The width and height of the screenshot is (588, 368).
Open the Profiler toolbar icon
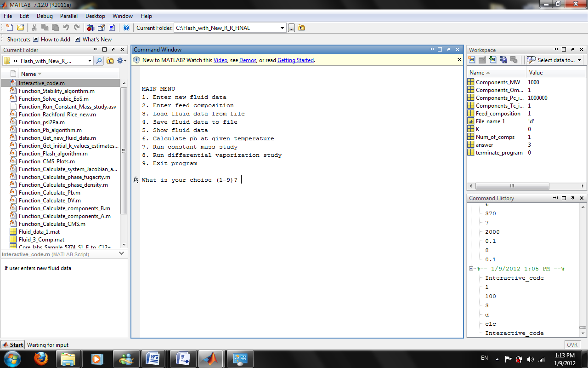(x=112, y=28)
